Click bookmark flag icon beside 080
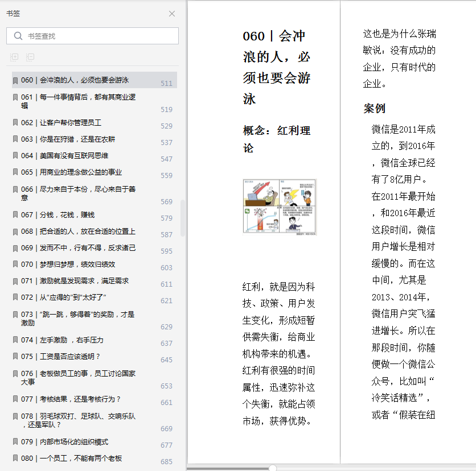Screen dimensions: 476x471 click(15, 458)
